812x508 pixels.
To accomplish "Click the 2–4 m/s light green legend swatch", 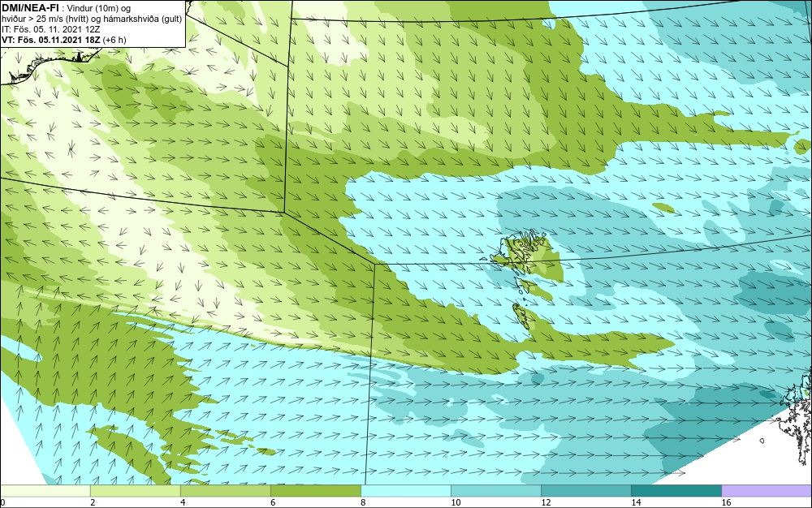I will point(135,491).
